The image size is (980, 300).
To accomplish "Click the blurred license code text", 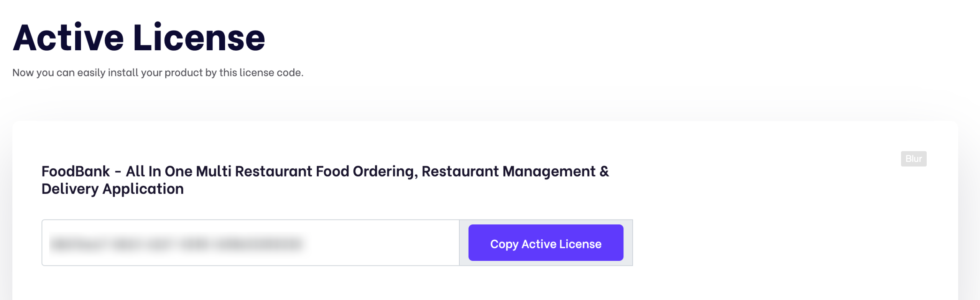I will (x=176, y=244).
